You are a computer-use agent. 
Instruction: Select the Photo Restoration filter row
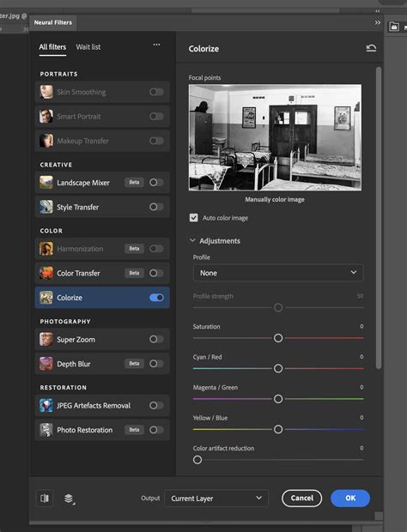coord(102,430)
